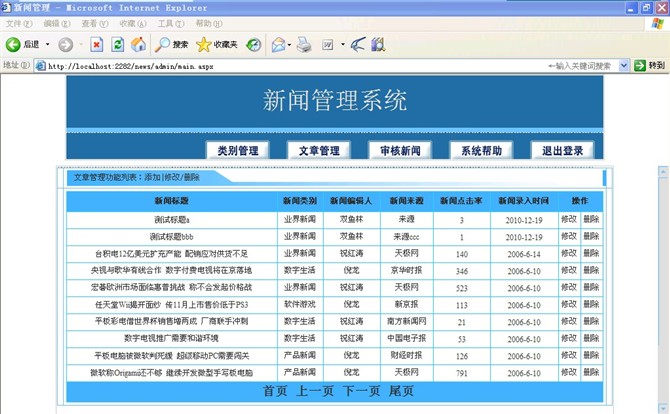Click the 软件游戏 category cell

coord(300,304)
